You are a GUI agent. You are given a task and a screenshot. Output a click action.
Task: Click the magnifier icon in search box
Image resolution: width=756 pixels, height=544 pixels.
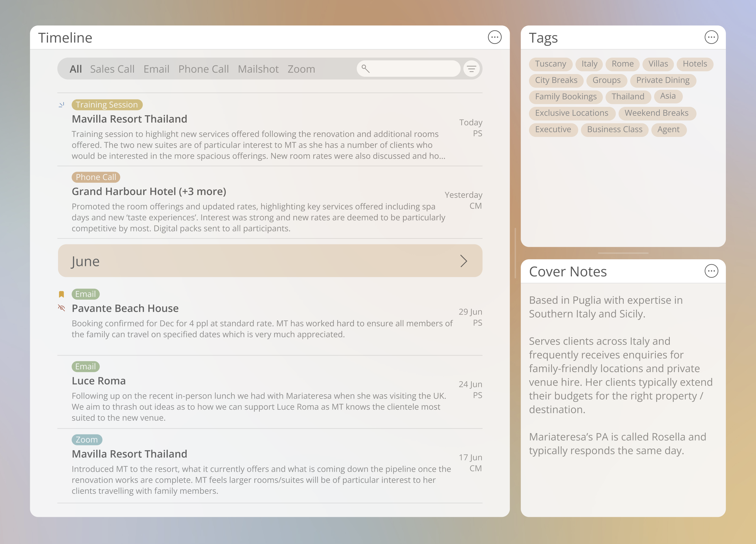tap(366, 69)
